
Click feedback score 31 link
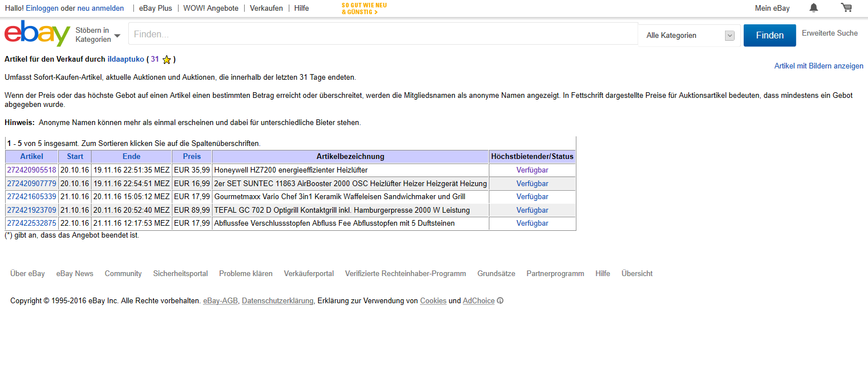tap(155, 59)
